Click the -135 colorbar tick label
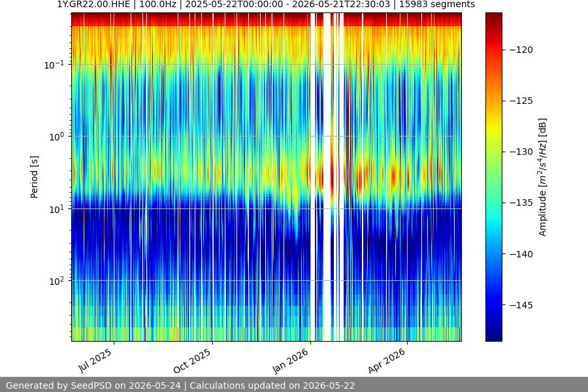The image size is (588, 392). pyautogui.click(x=521, y=203)
